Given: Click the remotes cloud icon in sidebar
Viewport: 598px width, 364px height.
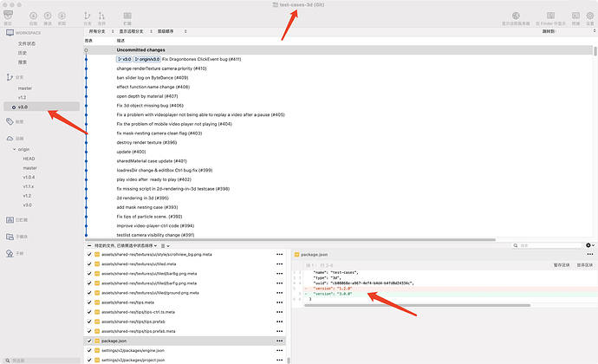Looking at the screenshot, I should (x=10, y=138).
